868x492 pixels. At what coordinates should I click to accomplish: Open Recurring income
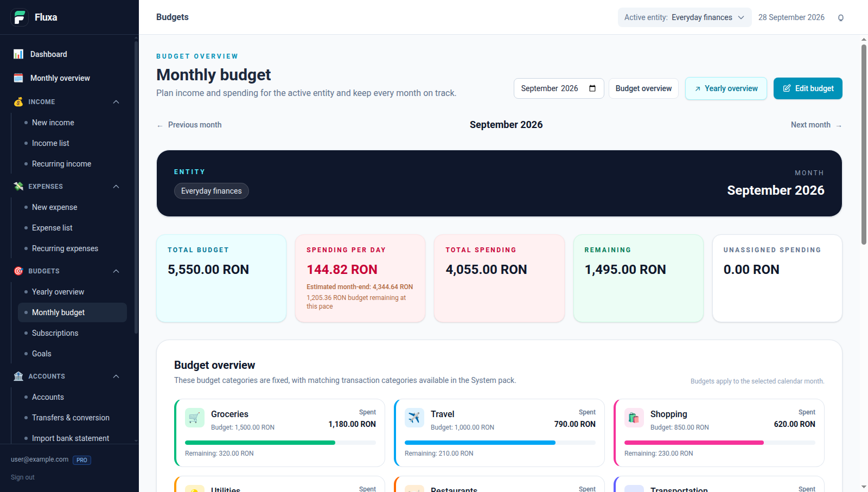(72, 164)
